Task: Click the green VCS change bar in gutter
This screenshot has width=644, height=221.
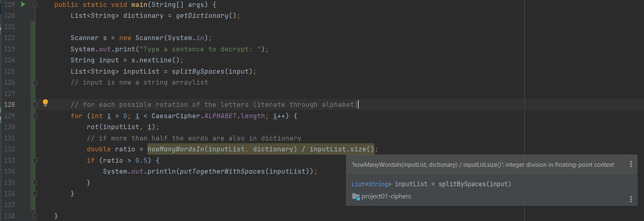Action: tap(33, 121)
